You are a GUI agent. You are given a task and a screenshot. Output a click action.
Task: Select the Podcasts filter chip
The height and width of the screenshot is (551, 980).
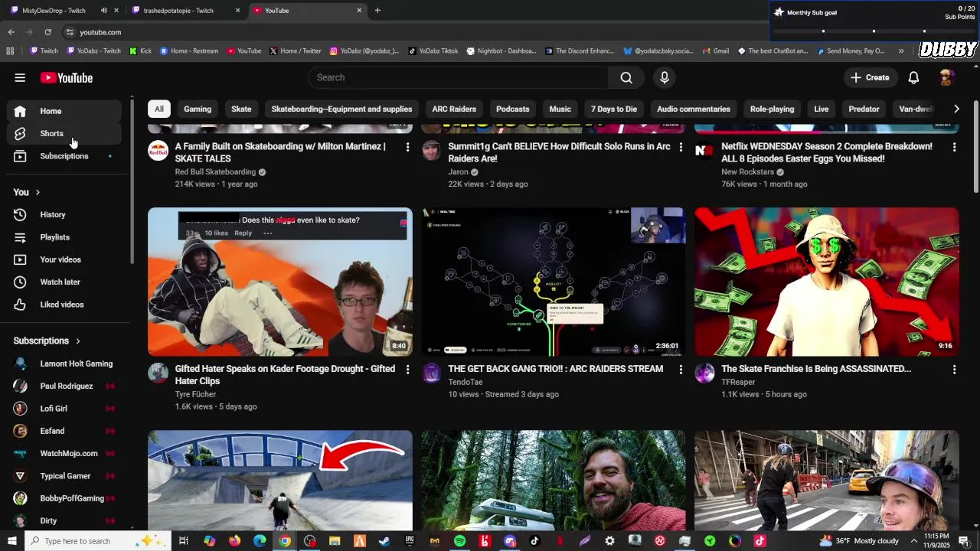point(513,109)
